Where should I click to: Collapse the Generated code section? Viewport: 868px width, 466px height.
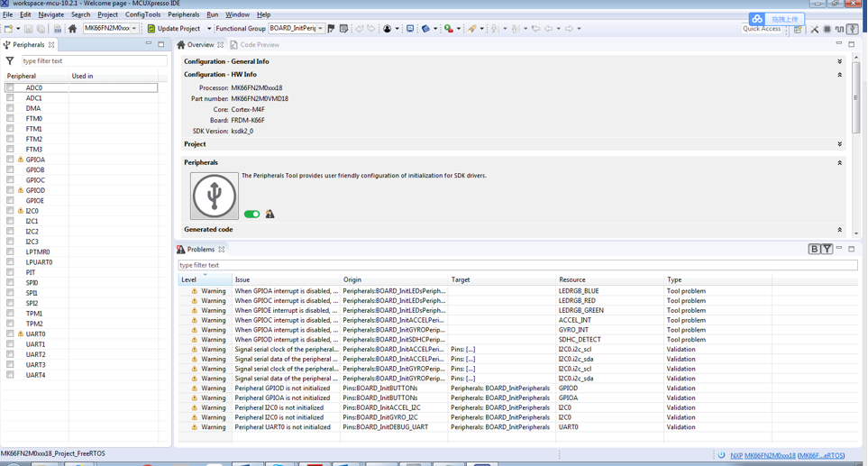click(840, 230)
